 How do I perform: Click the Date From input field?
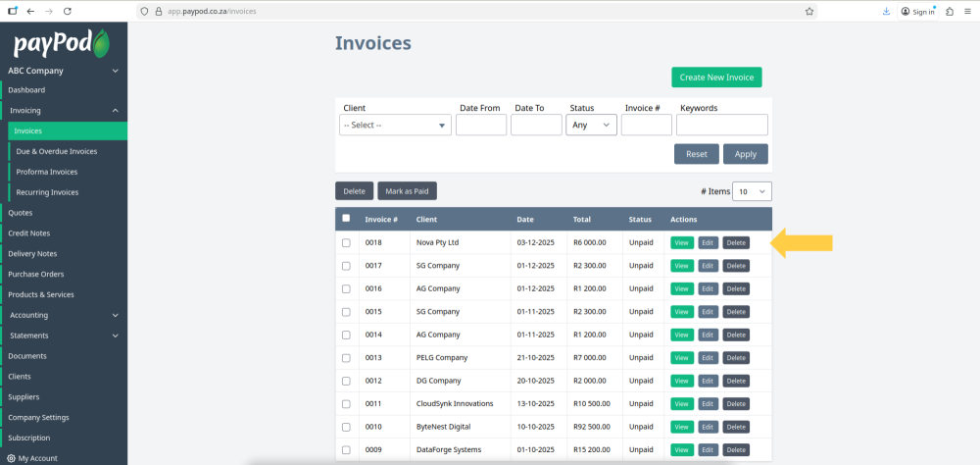[x=481, y=126]
